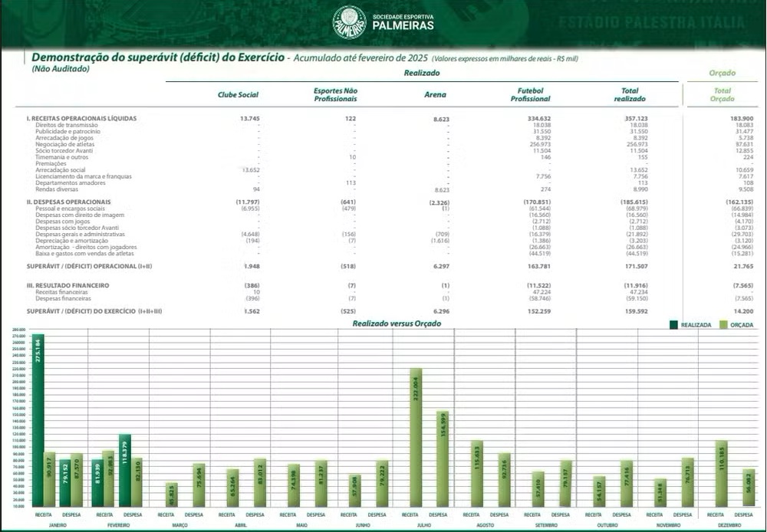Click the Clube Social net revenue value 13.745

pos(250,118)
